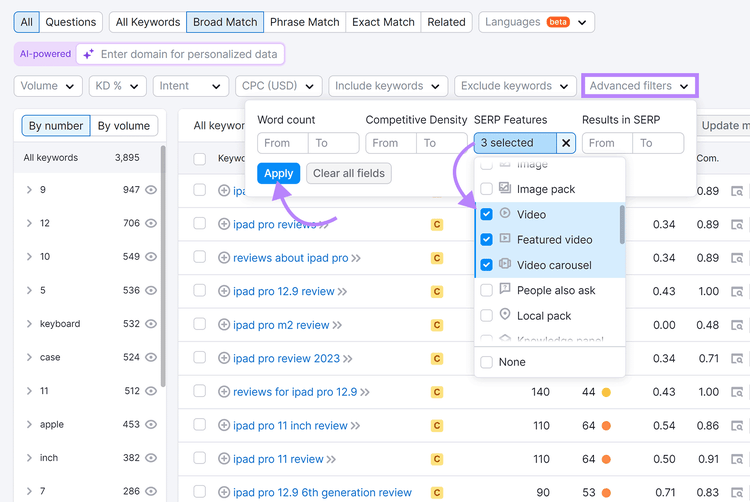Click the Video carousel icon
This screenshot has width=750, height=502.
(x=505, y=263)
